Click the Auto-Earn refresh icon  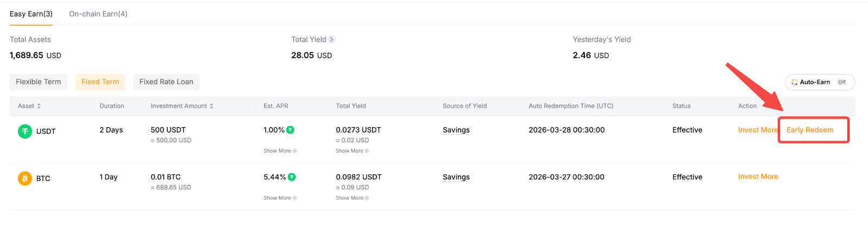click(x=794, y=82)
